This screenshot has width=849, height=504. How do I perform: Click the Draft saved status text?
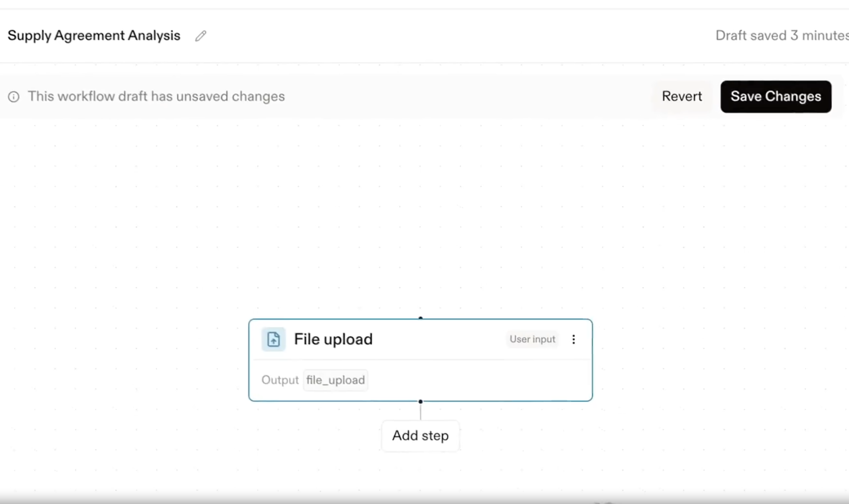click(x=781, y=36)
